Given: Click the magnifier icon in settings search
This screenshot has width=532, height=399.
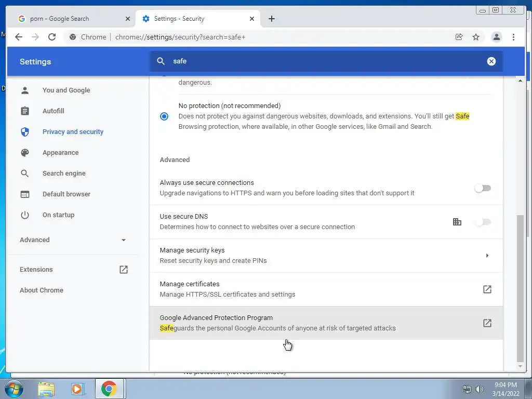Looking at the screenshot, I should pos(161,61).
